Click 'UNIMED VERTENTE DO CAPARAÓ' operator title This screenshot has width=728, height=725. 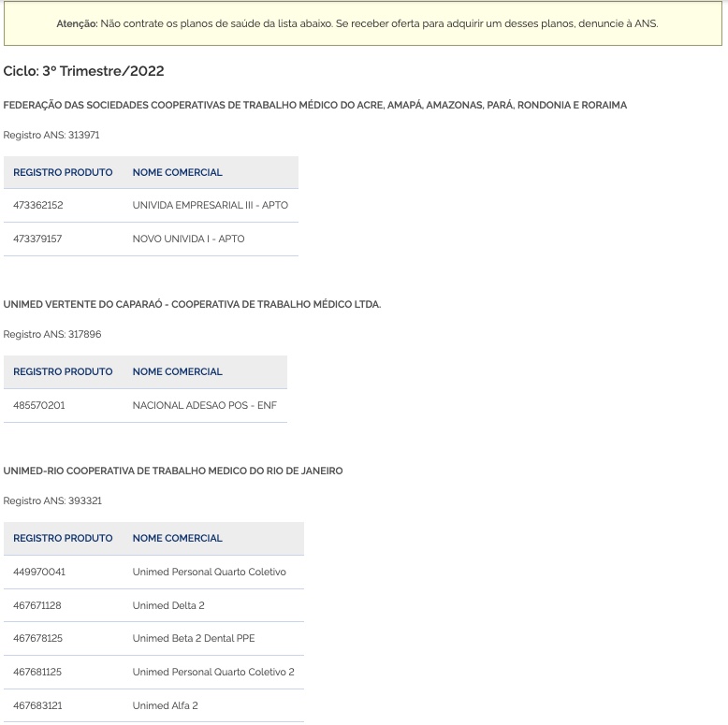pyautogui.click(x=192, y=305)
